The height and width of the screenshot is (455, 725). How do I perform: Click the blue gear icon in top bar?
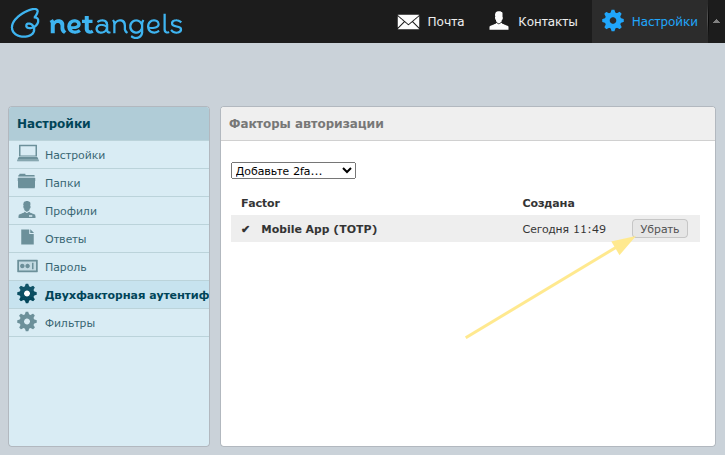[613, 21]
